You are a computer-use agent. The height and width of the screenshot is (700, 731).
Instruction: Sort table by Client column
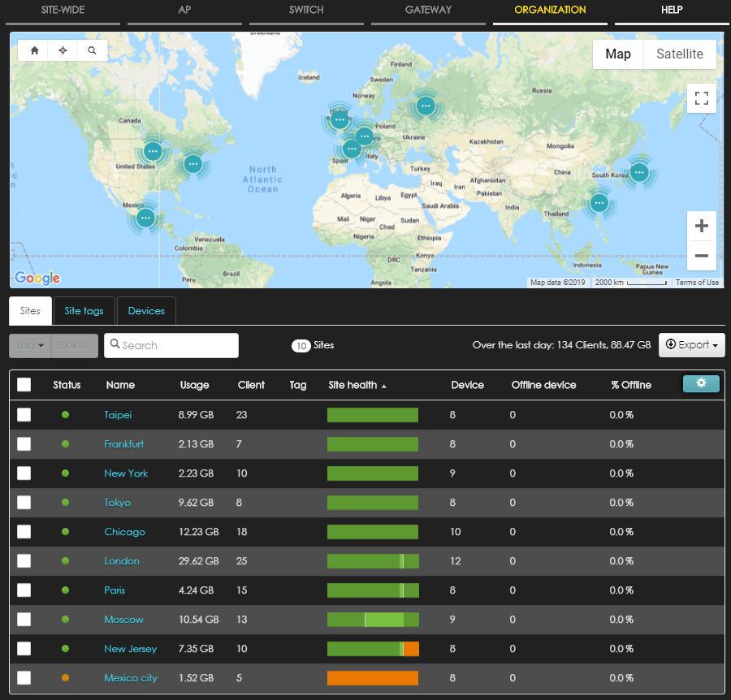(251, 385)
